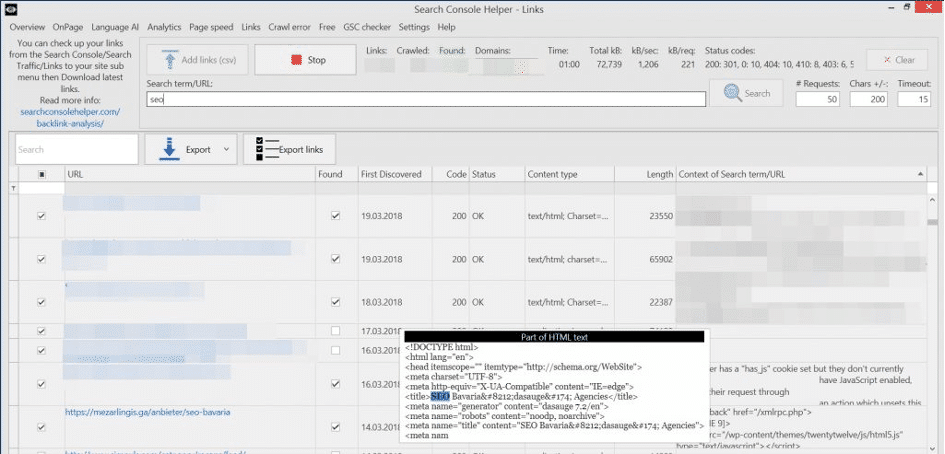
Task: Sort by the Status column header
Action: [x=497, y=174]
